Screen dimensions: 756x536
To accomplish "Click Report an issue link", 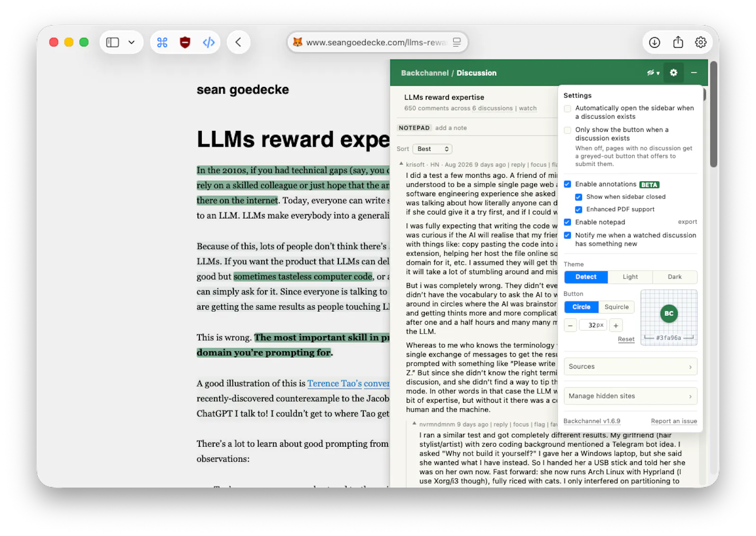I will point(674,421).
